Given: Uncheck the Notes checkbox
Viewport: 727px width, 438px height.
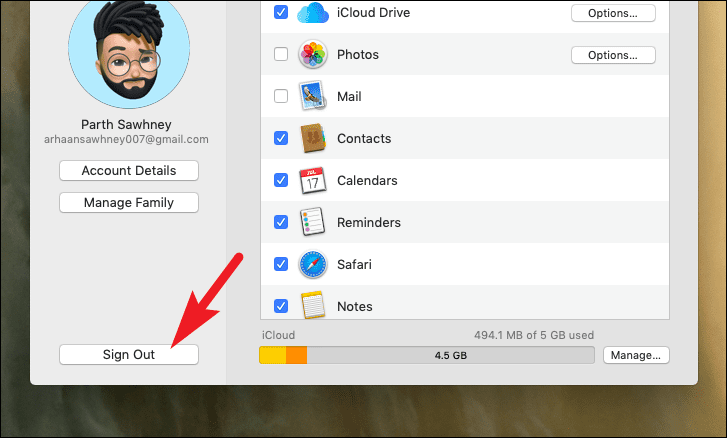Looking at the screenshot, I should pos(281,306).
